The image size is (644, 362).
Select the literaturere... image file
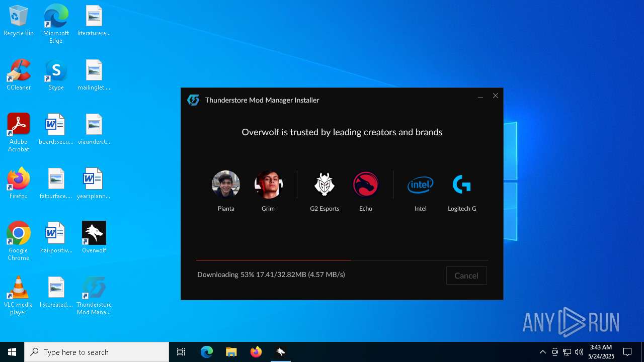(x=94, y=21)
